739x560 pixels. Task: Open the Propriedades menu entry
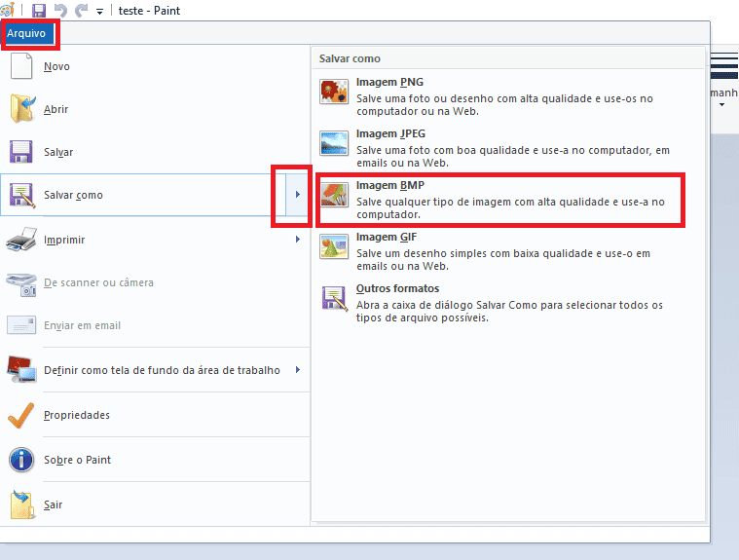[155, 415]
